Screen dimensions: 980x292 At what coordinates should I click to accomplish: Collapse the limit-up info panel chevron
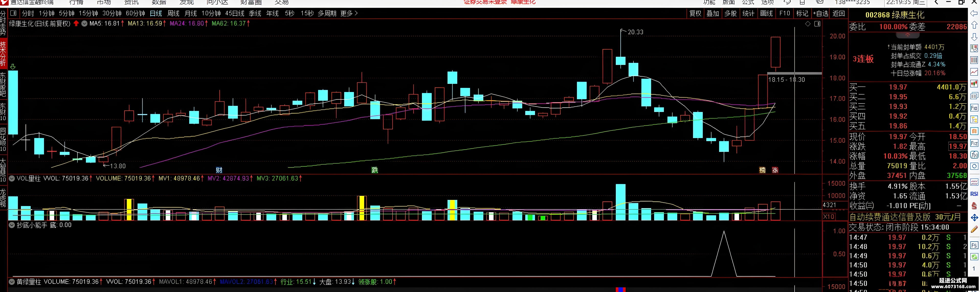click(907, 35)
